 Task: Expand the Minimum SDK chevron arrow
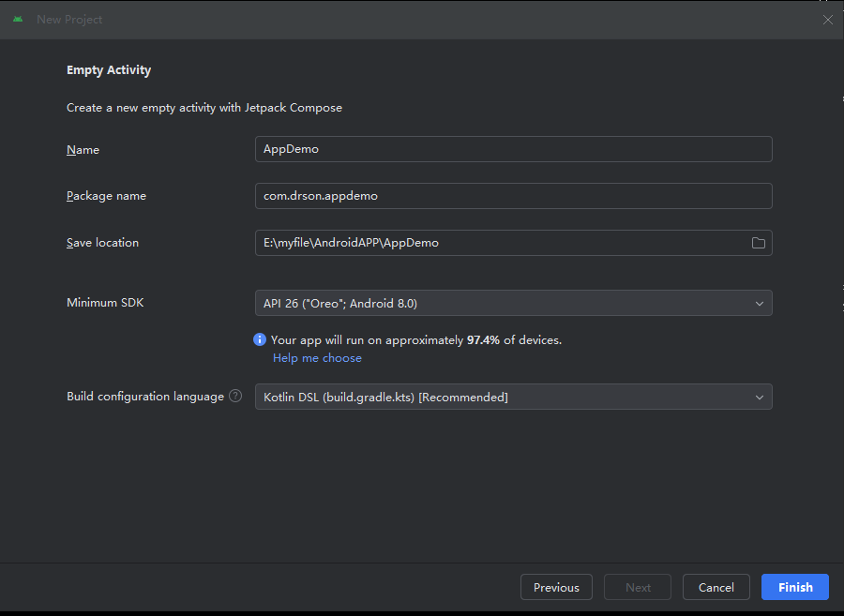(x=759, y=304)
